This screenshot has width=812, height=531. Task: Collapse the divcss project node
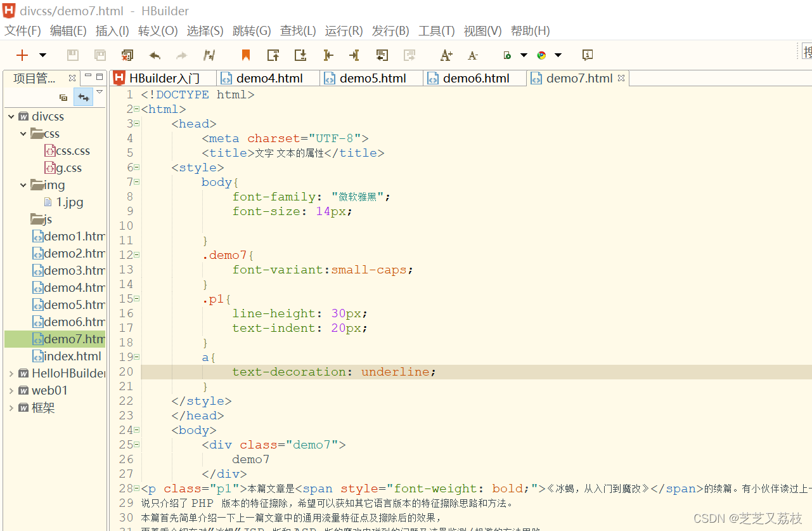pos(11,117)
